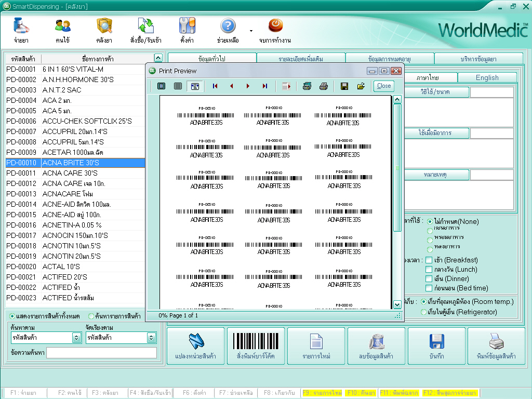Click the ชื่อทางการค้า trade name column header
This screenshot has height=399, width=532.
[x=98, y=59]
